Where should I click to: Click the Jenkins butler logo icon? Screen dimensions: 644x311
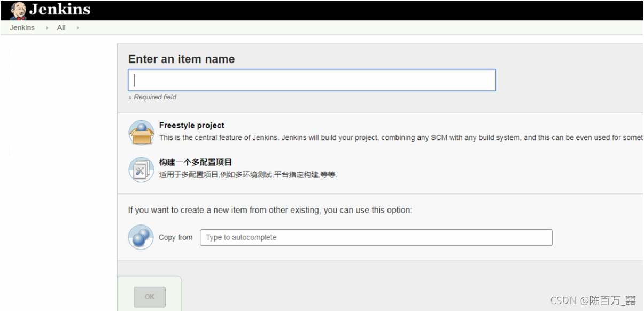coord(18,10)
